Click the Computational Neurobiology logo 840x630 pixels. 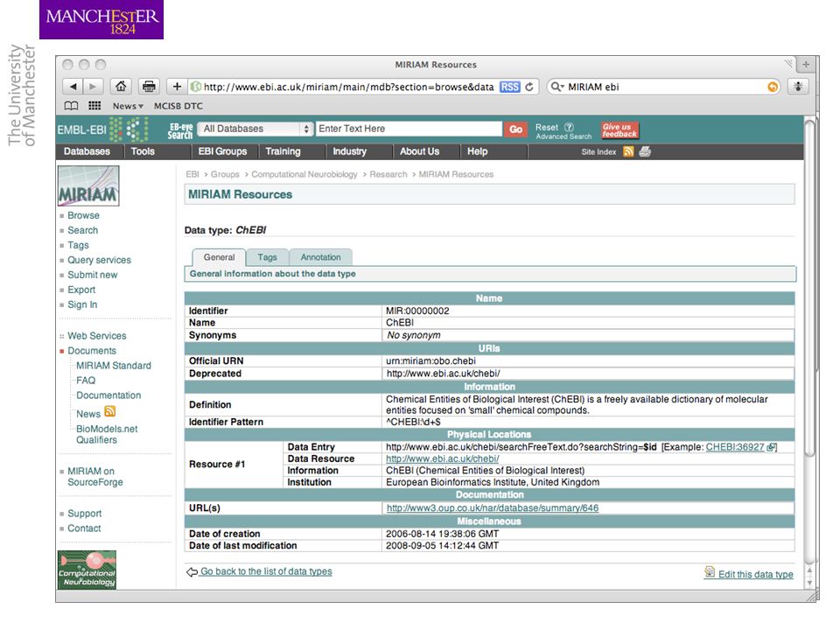87,570
